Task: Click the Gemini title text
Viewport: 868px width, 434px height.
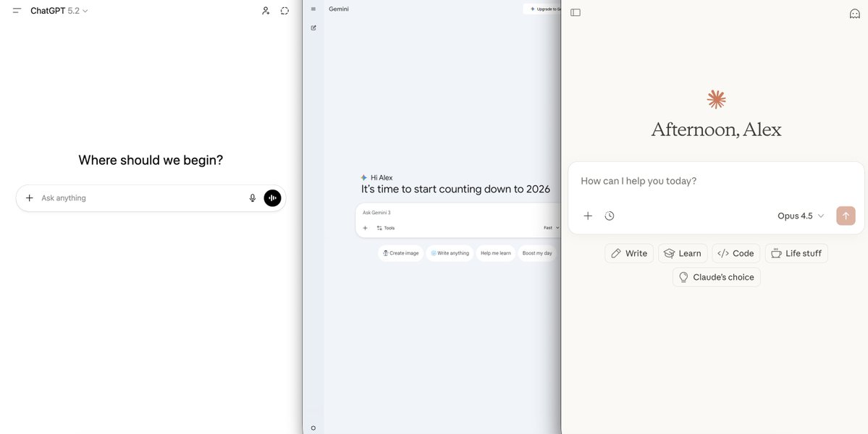Action: tap(339, 9)
